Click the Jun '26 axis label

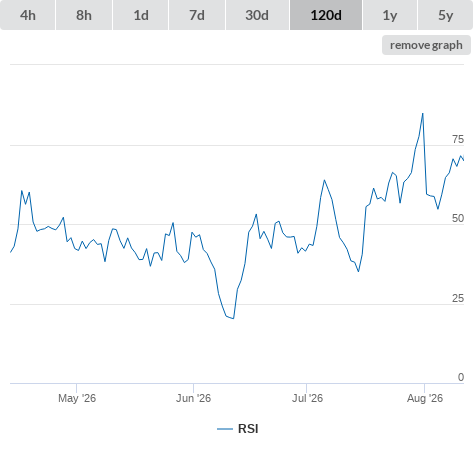click(x=193, y=398)
